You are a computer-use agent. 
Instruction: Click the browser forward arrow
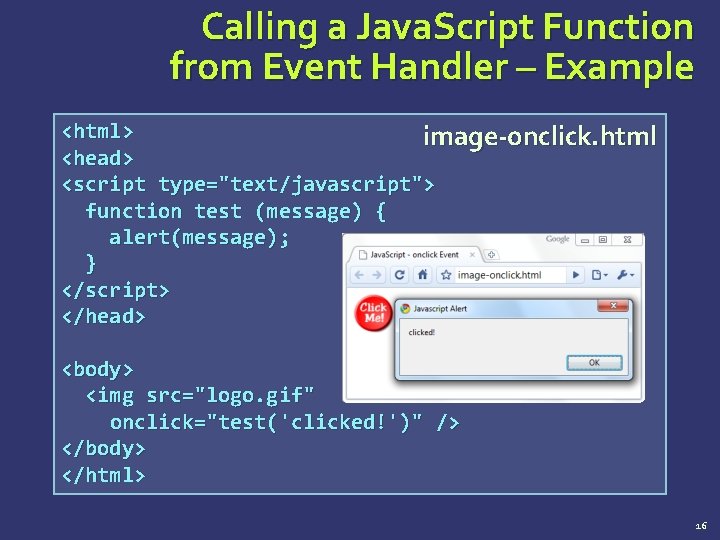(x=377, y=275)
